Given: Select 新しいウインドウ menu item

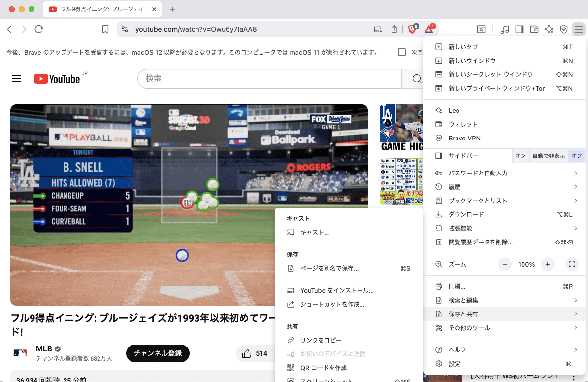Looking at the screenshot, I should 505,61.
